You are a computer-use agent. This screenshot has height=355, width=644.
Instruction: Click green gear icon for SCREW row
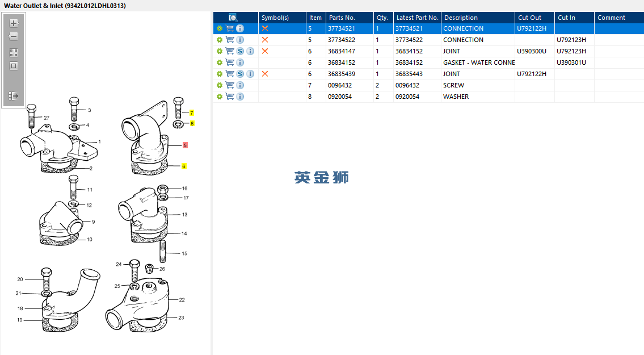tap(220, 85)
